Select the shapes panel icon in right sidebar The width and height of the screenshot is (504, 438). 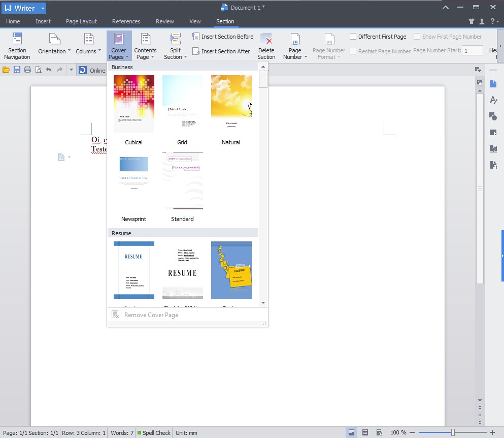tap(493, 117)
